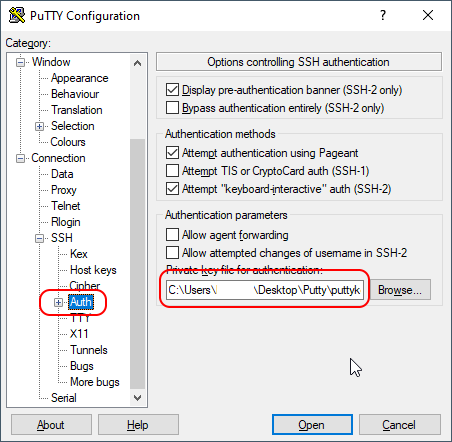The image size is (452, 442).
Task: Collapse the SSH tree node
Action: tap(39, 238)
